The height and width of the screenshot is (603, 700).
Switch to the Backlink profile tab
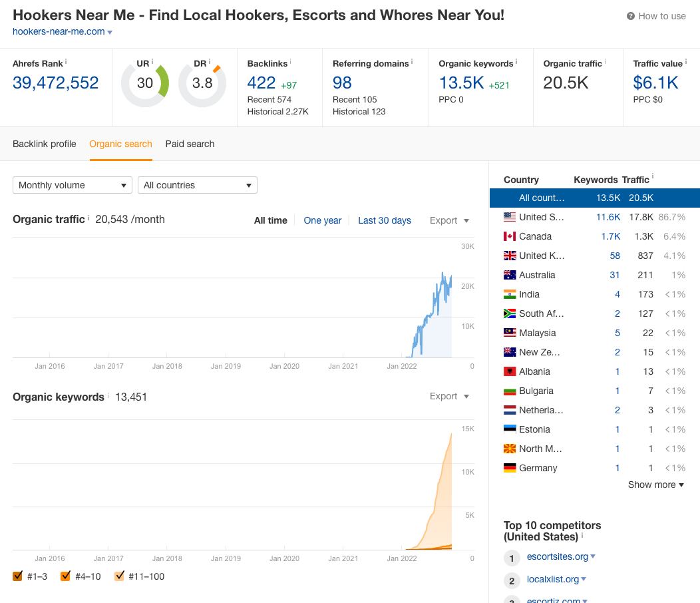click(x=45, y=144)
